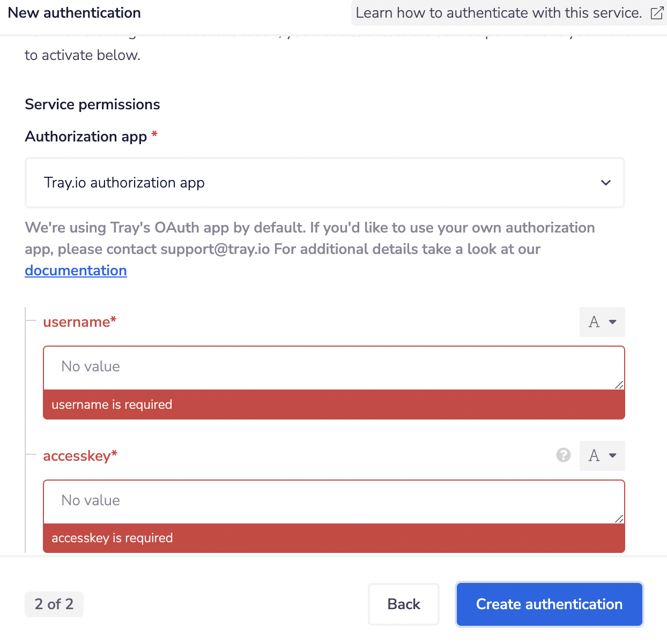Click the chevron on the Authorization app selector

point(606,183)
